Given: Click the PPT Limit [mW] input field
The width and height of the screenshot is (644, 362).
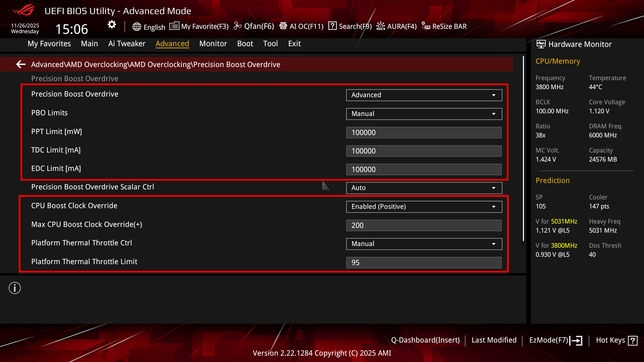Looking at the screenshot, I should [x=424, y=132].
